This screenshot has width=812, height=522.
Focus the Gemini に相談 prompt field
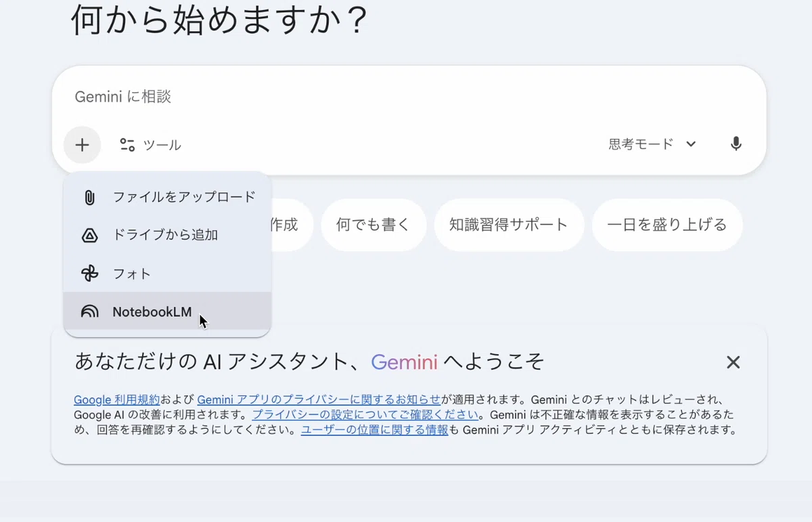(x=409, y=97)
